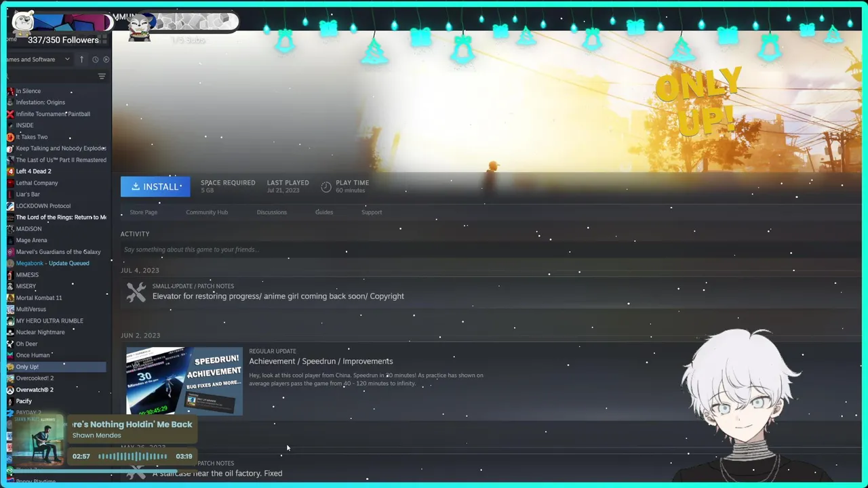Click the Speedrun Achievement update thumbnail
The width and height of the screenshot is (868, 488).
coord(184,381)
